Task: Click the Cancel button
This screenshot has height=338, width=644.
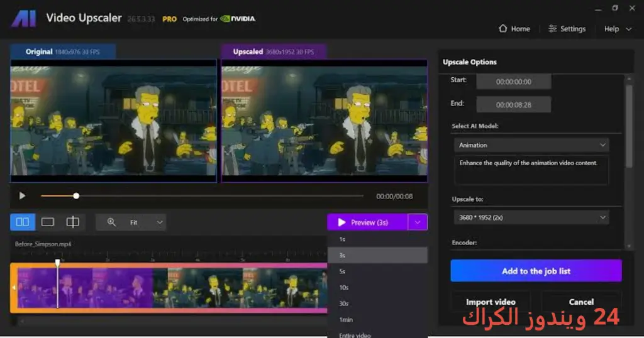Action: pos(581,302)
